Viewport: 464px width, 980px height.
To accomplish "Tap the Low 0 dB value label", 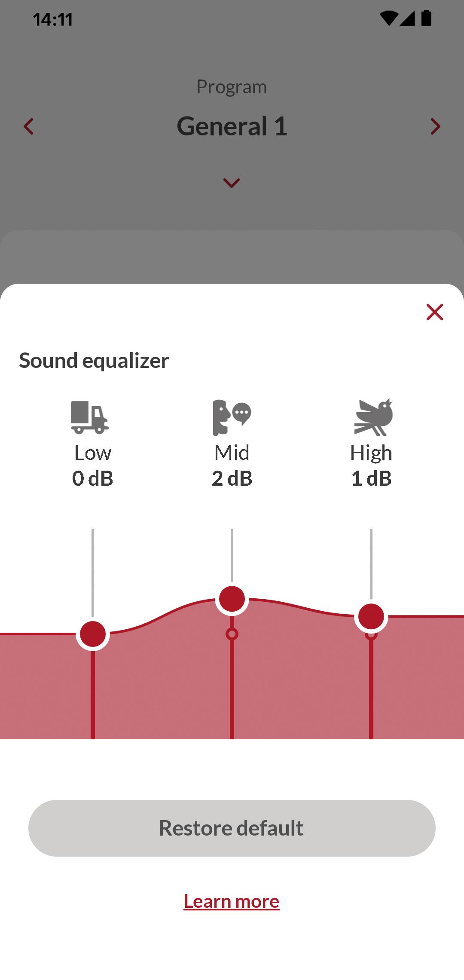I will pyautogui.click(x=93, y=478).
